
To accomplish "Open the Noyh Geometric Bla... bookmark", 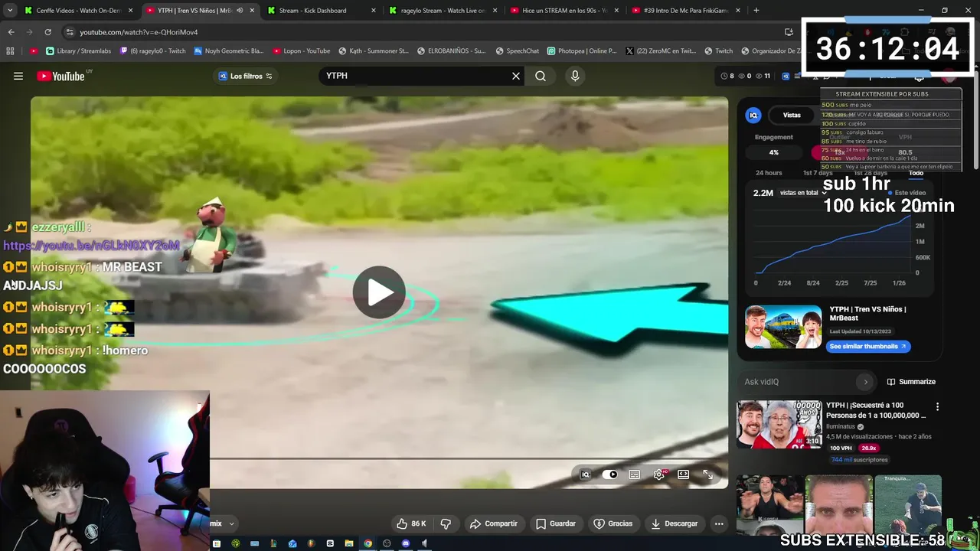I will [x=229, y=51].
